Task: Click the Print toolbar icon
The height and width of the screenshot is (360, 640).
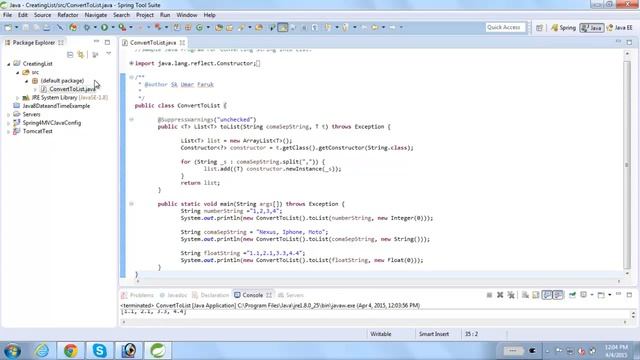Action: pyautogui.click(x=47, y=27)
